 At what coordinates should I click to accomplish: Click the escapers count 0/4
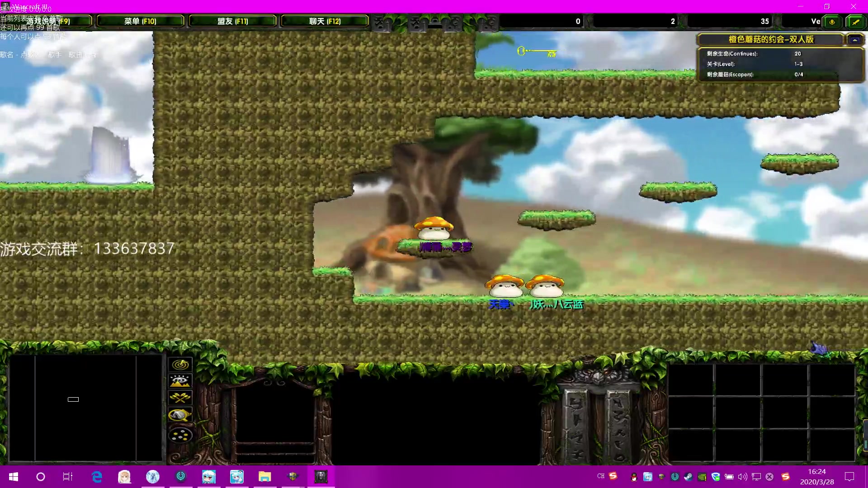pyautogui.click(x=799, y=75)
